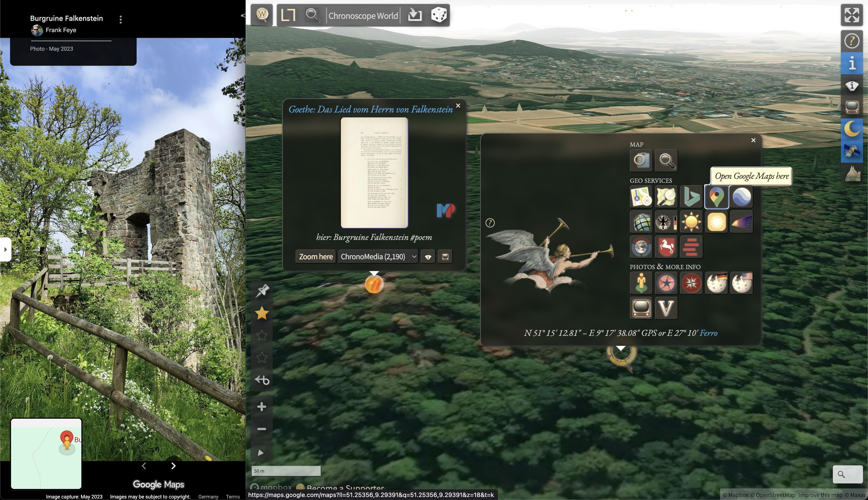
Task: Open the help question mark panel
Action: coord(851,41)
